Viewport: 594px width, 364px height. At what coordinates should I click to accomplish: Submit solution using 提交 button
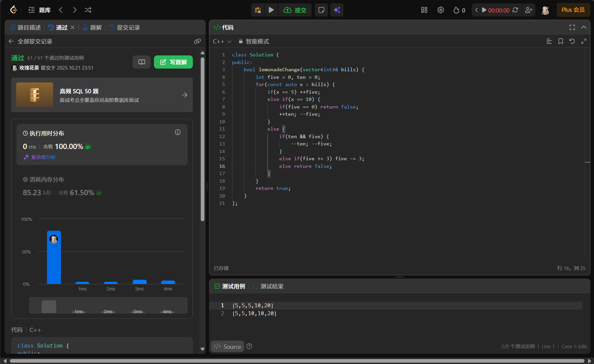[x=295, y=10]
